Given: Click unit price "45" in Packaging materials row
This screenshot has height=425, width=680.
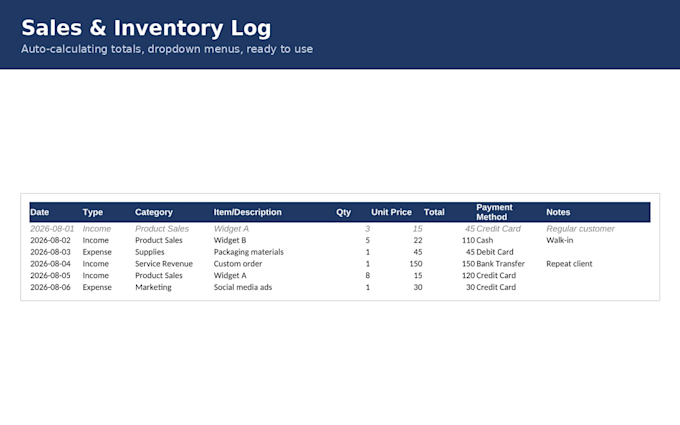Looking at the screenshot, I should [x=418, y=252].
